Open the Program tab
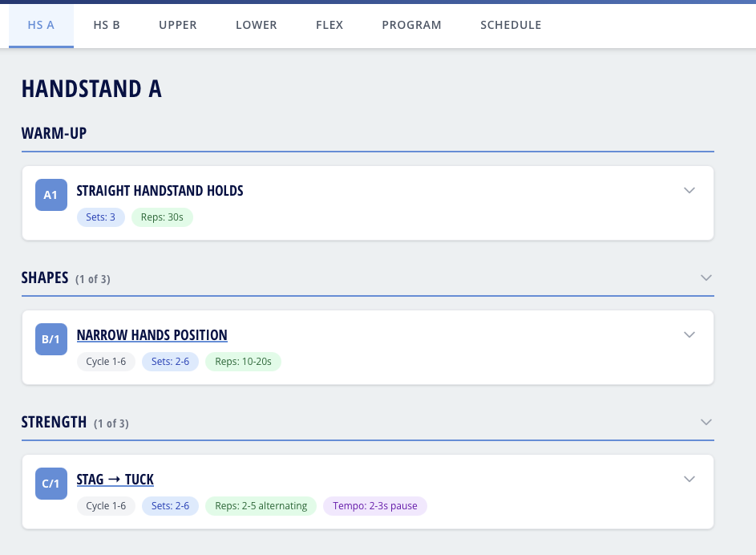Screen dimensions: 756x555 [411, 25]
